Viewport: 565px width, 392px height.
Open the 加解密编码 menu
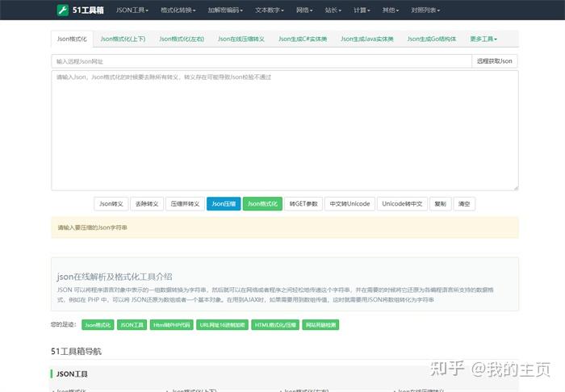225,10
